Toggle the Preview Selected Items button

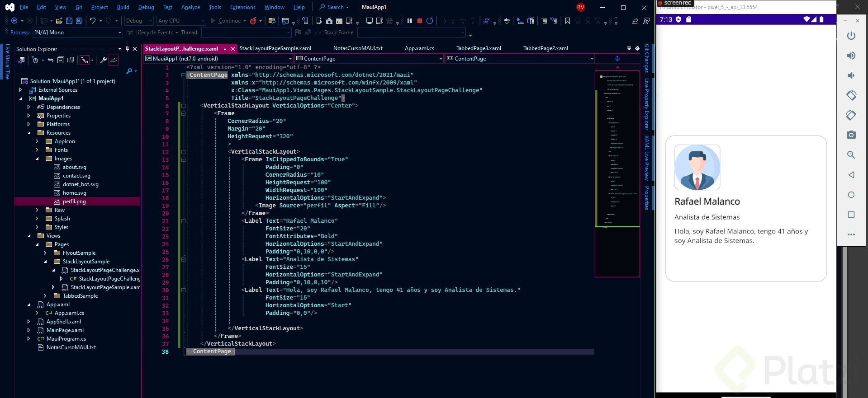[x=114, y=60]
